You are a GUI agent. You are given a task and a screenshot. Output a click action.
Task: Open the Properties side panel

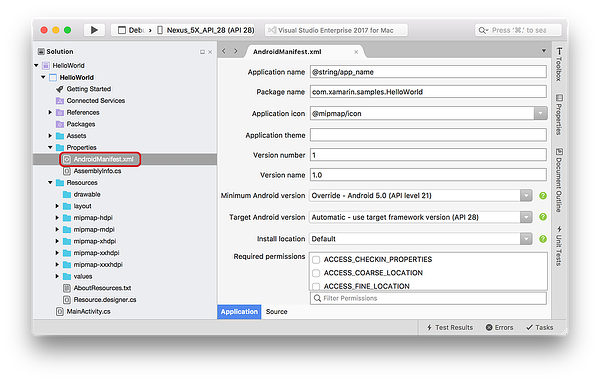tap(559, 114)
